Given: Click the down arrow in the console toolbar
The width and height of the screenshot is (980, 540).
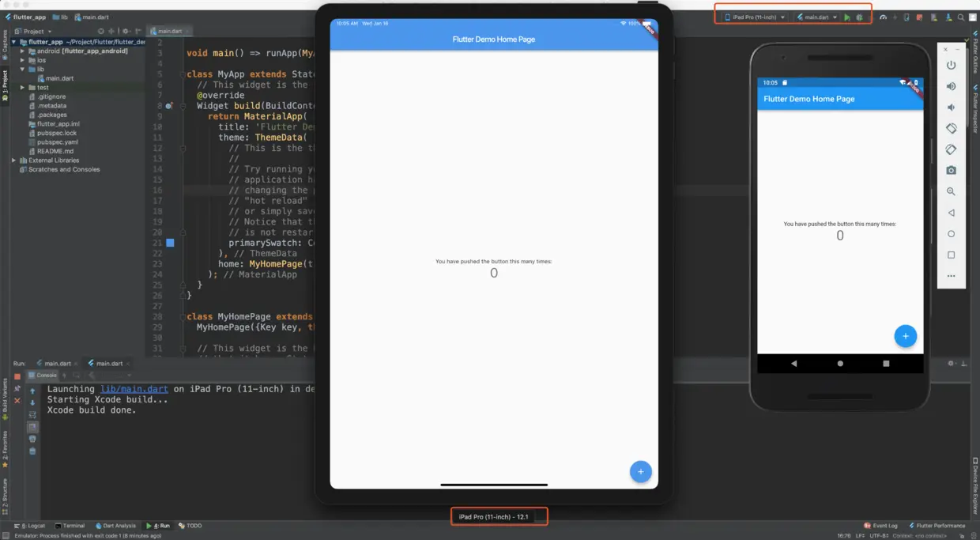Looking at the screenshot, I should [x=32, y=402].
